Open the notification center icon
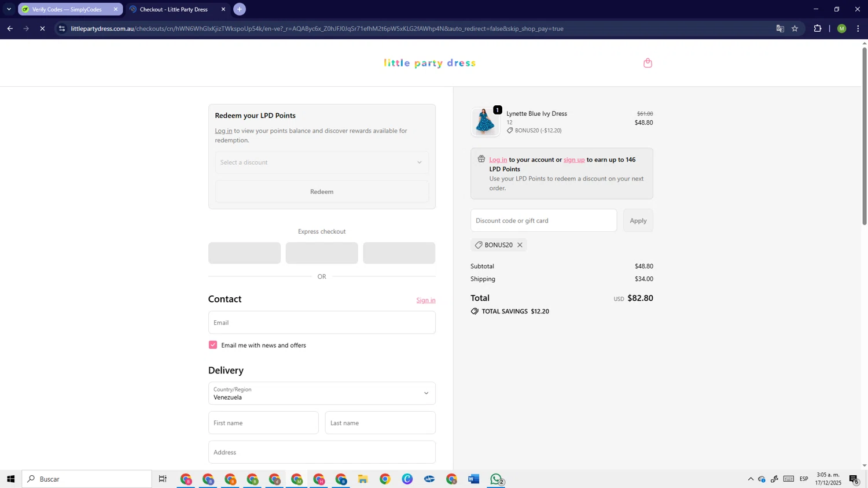 [x=854, y=479]
